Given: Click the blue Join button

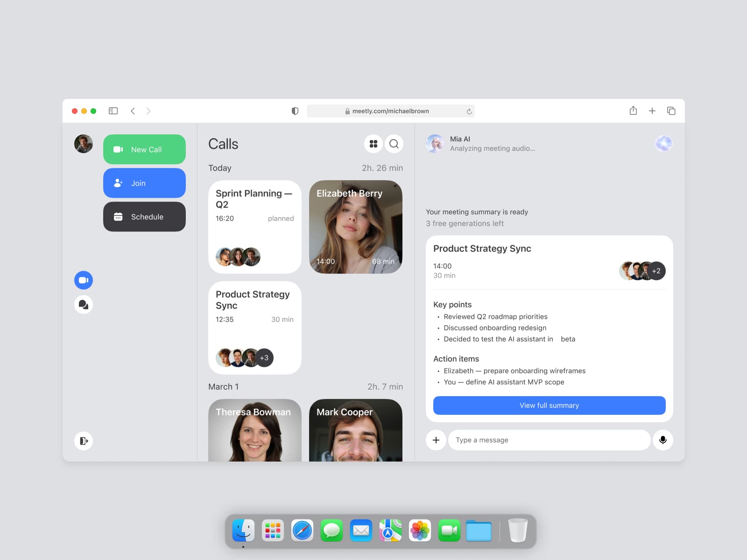Looking at the screenshot, I should click(x=144, y=183).
